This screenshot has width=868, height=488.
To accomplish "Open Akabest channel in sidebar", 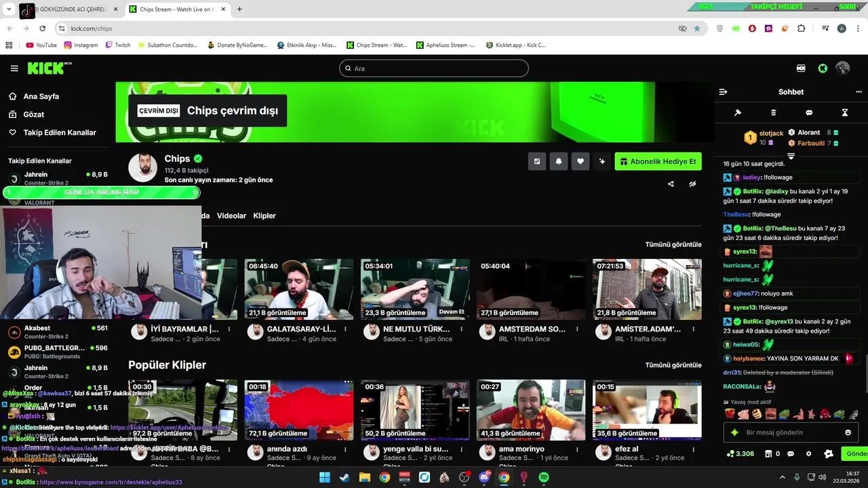I will pyautogui.click(x=58, y=332).
